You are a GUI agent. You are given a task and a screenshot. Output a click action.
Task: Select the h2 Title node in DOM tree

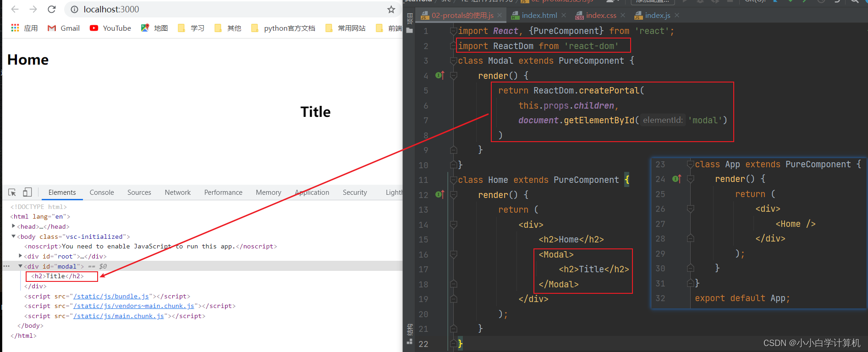coord(57,276)
